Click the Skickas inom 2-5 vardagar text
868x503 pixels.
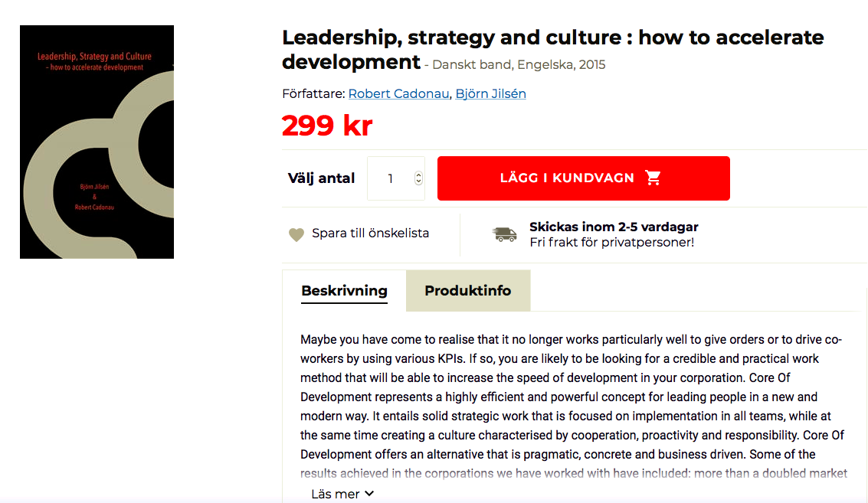614,227
